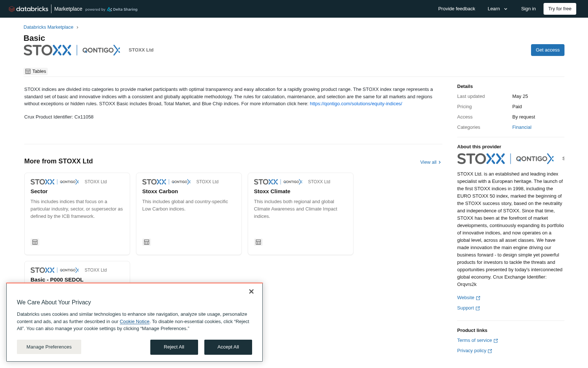Open the Cookie Notice link
The width and height of the screenshot is (588, 368).
point(135,322)
